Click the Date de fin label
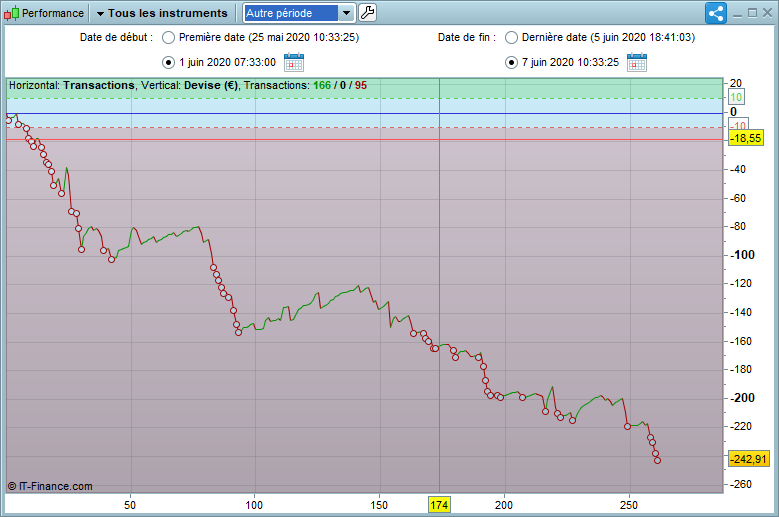 point(467,37)
